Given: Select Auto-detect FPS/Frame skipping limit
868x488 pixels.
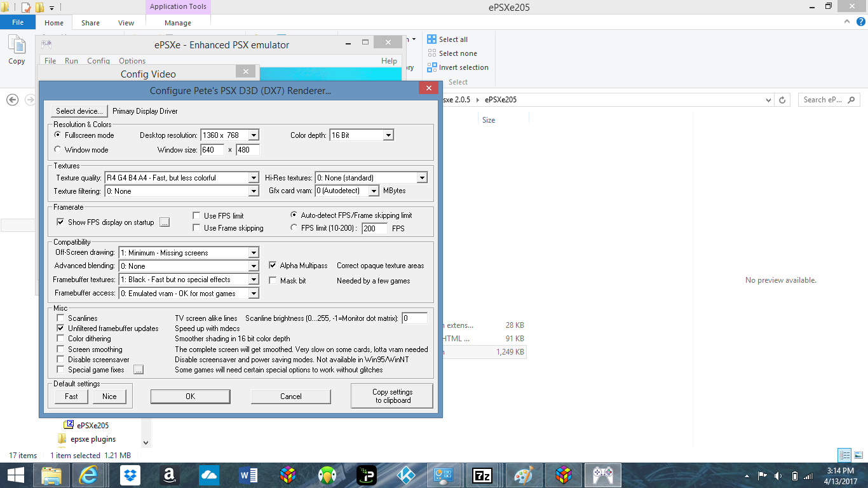Looking at the screenshot, I should pyautogui.click(x=294, y=215).
